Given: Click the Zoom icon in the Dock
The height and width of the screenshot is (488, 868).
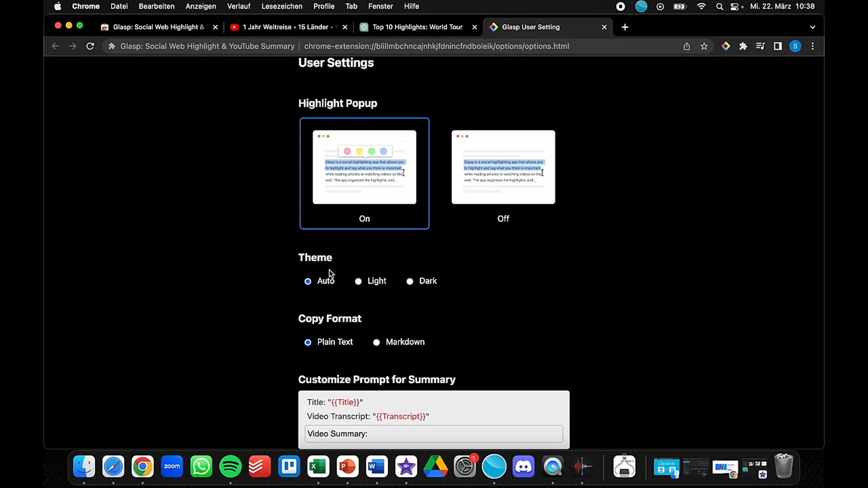Looking at the screenshot, I should pyautogui.click(x=172, y=467).
